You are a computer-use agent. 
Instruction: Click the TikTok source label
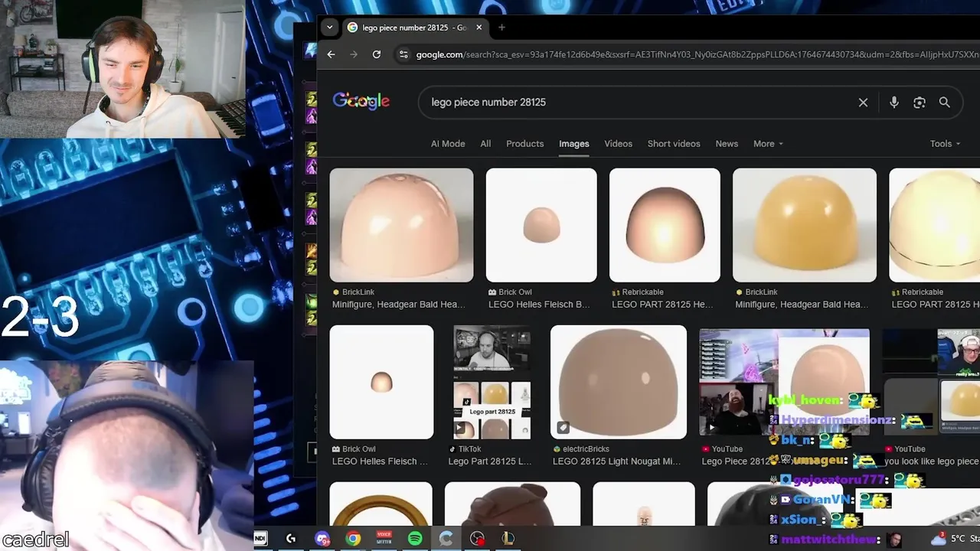point(469,449)
